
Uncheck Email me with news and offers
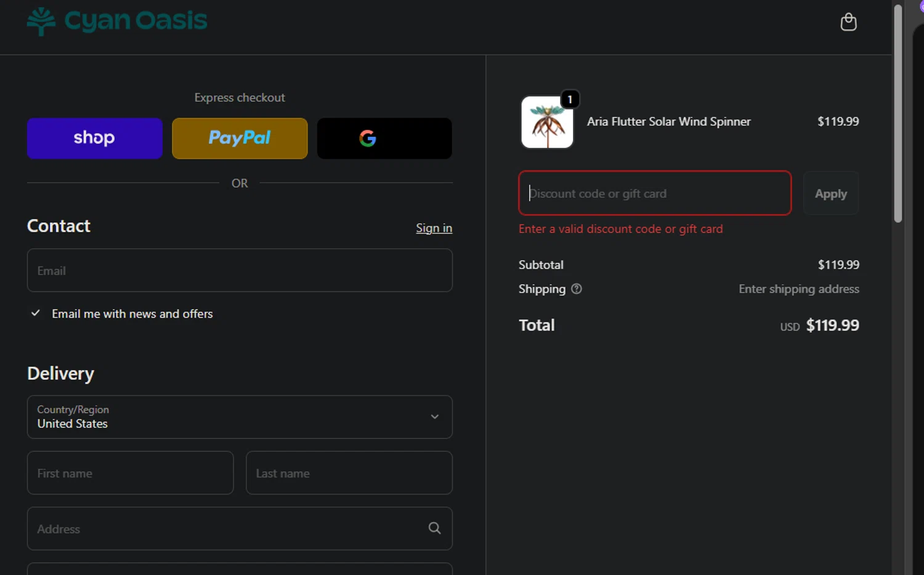click(36, 313)
